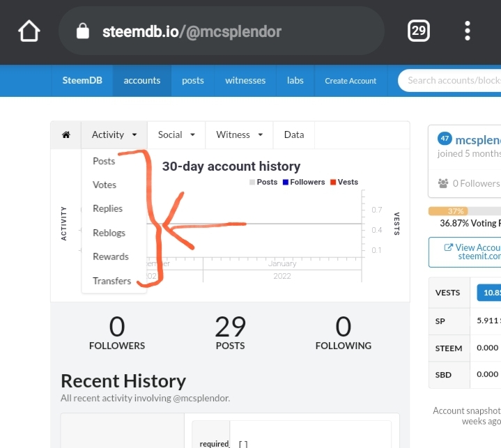Toggle the Vests legend swatch
This screenshot has width=501, height=448.
point(333,182)
